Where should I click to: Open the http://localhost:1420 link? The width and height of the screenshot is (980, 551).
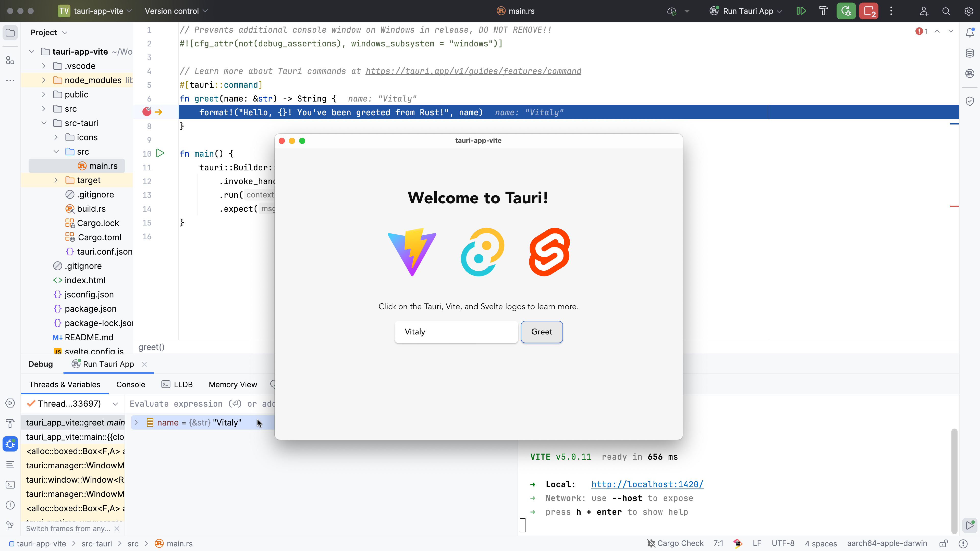(647, 484)
